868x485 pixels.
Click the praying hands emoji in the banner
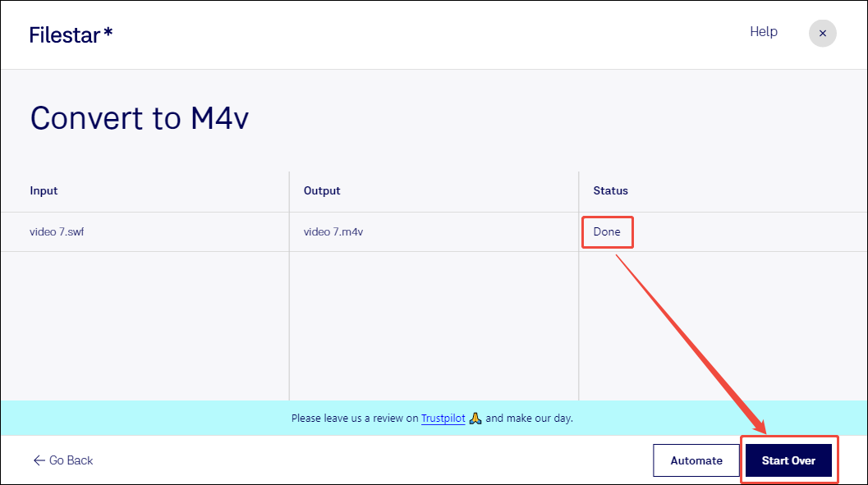(475, 419)
